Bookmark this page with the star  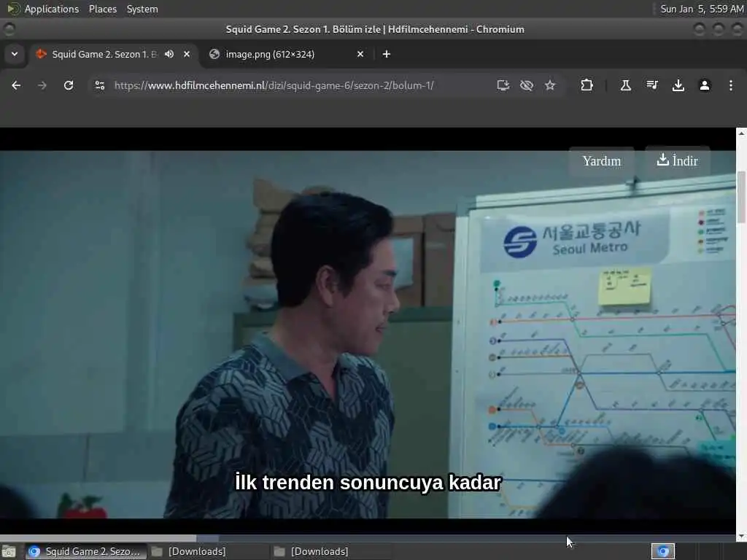pyautogui.click(x=550, y=85)
